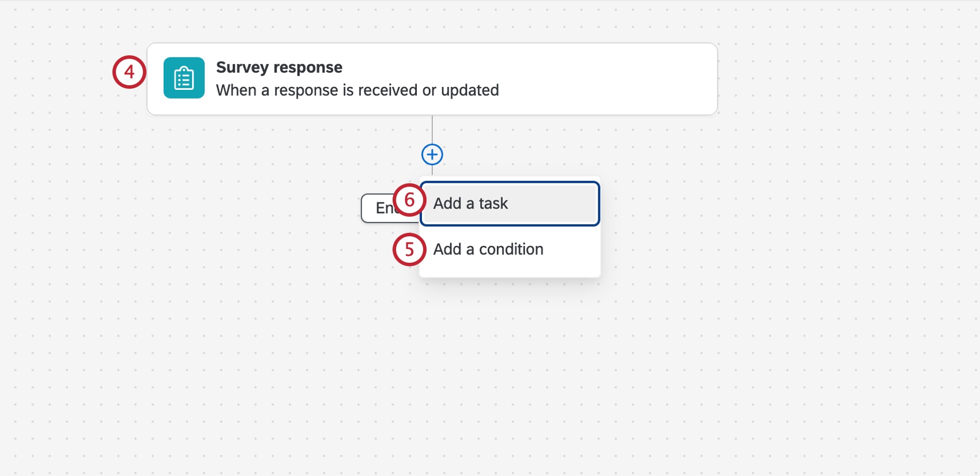Select the red callout badge numbered 5

409,250
